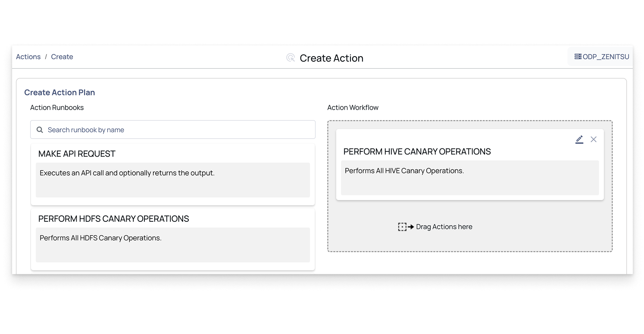Select the MAKE API REQUEST runbook title
This screenshot has width=644, height=334.
click(77, 154)
